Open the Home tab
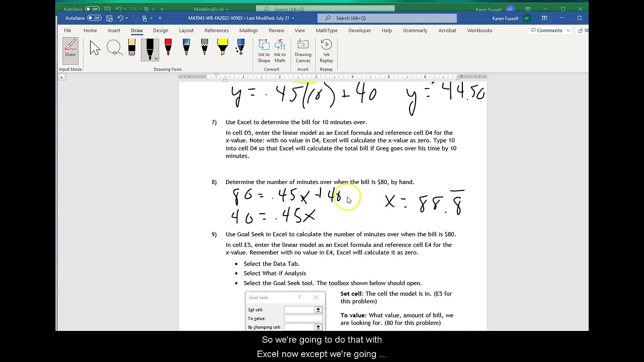Screen dimensions: 644x362 tap(90, 31)
